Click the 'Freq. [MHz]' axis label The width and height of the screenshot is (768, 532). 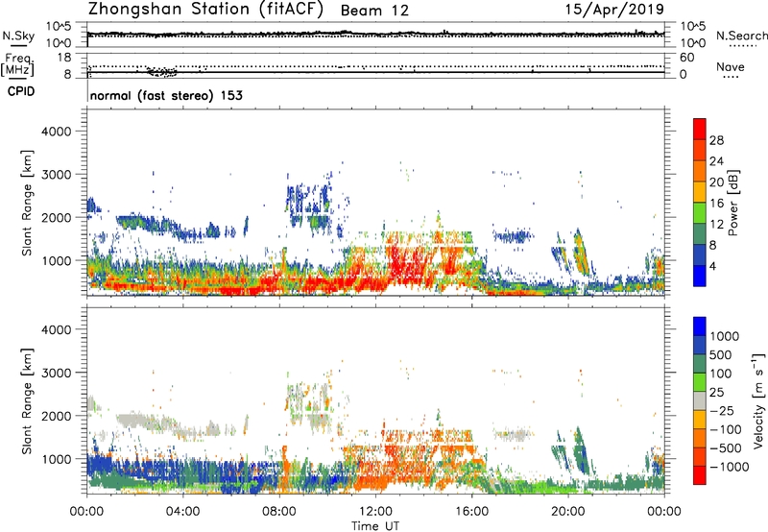click(x=18, y=65)
